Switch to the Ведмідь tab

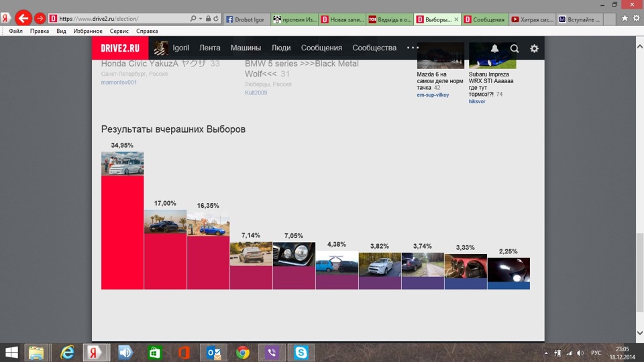(x=390, y=19)
